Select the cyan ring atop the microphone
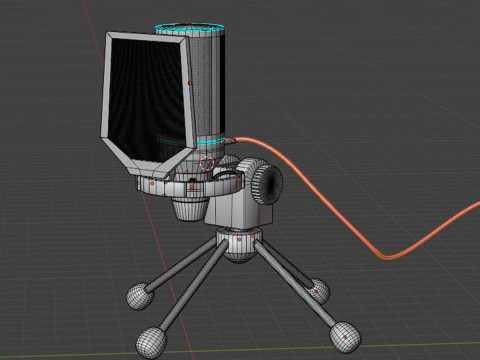Screen dimensions: 480x360 pos(189,27)
